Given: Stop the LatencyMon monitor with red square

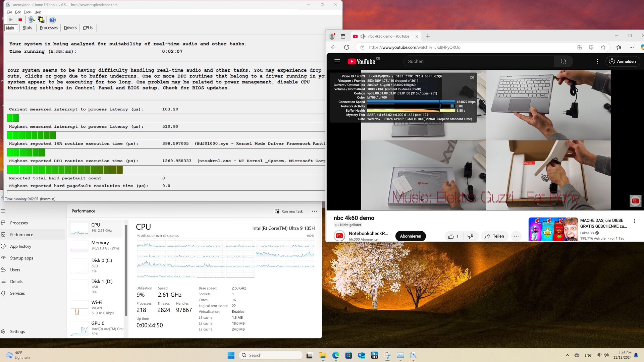Looking at the screenshot, I should pos(20,20).
